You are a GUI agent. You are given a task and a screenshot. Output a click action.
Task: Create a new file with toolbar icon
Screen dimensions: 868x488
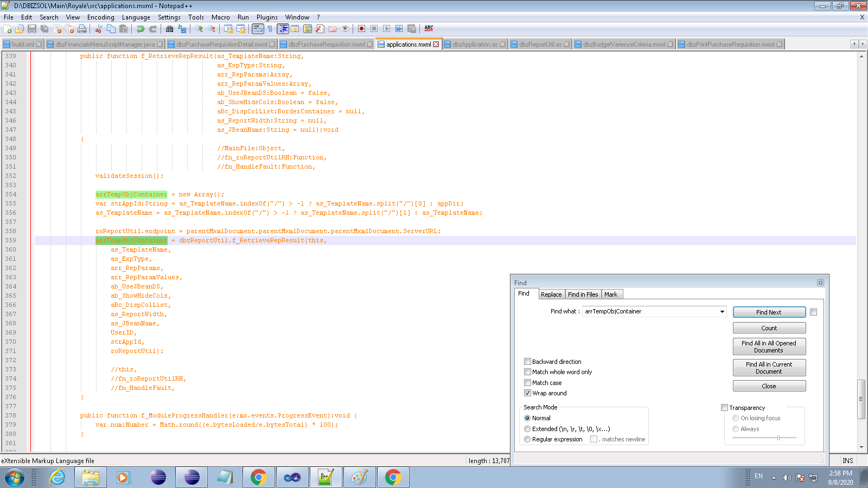click(x=7, y=29)
